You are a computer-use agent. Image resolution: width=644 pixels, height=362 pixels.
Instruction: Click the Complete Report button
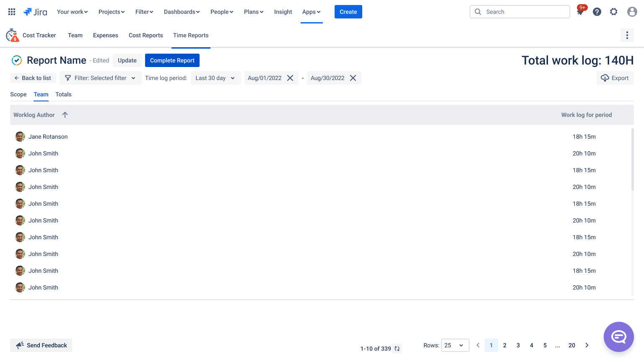pos(172,60)
